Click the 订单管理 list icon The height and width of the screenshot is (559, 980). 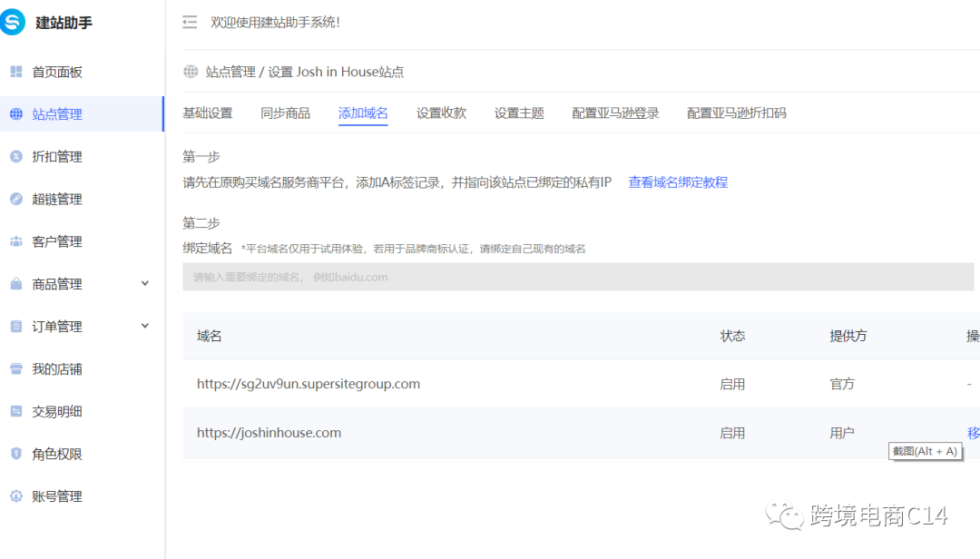[16, 327]
